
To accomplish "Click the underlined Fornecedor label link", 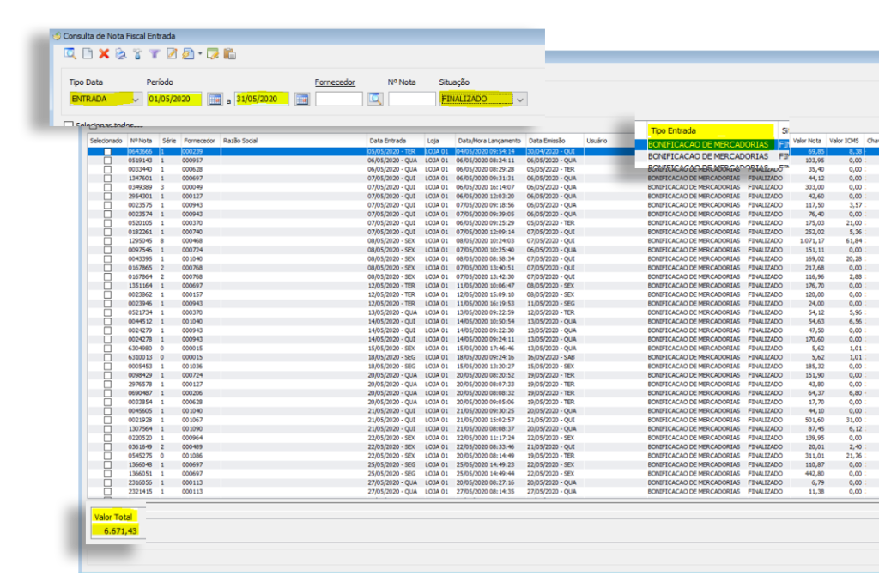I will [335, 82].
